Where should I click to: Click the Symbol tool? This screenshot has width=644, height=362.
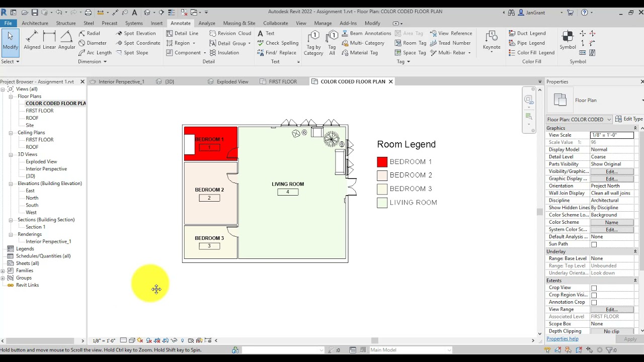[x=568, y=40]
